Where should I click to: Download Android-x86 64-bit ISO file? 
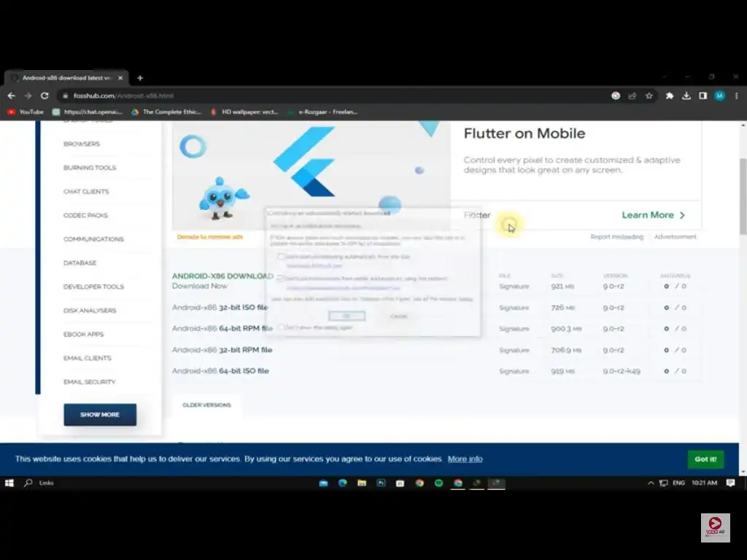[x=220, y=371]
